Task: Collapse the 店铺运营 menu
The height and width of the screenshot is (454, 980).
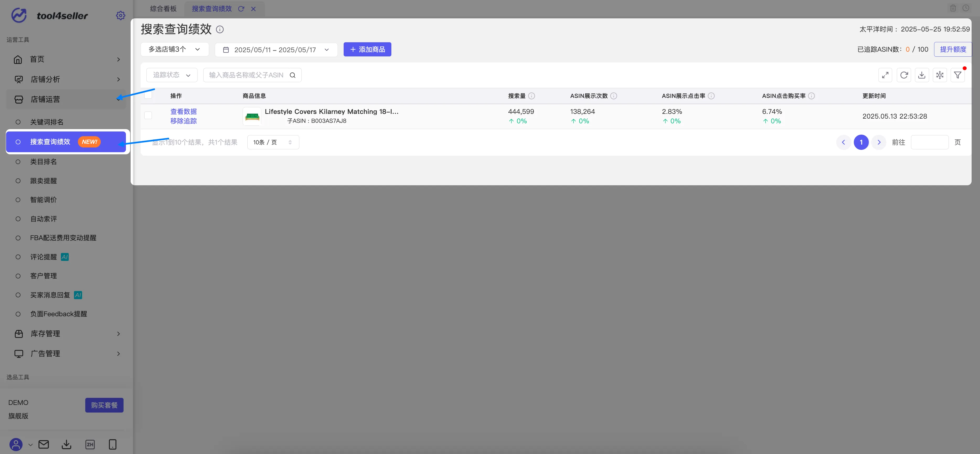Action: 66,99
